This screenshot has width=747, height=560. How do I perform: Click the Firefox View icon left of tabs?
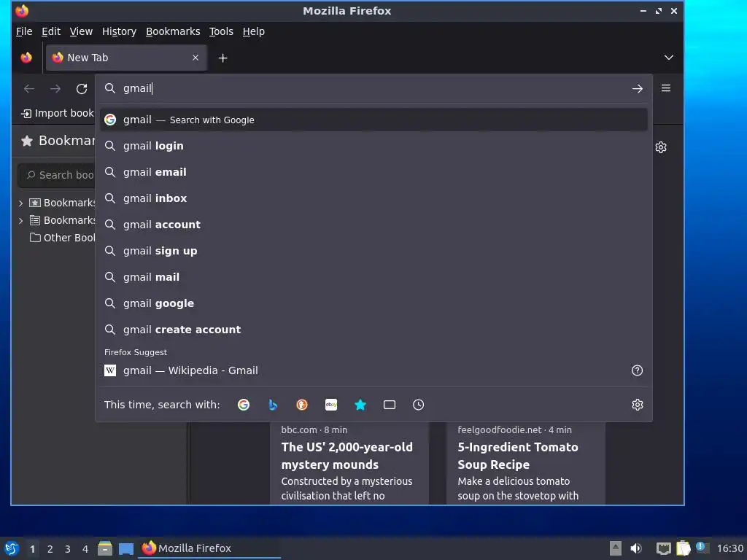click(26, 58)
